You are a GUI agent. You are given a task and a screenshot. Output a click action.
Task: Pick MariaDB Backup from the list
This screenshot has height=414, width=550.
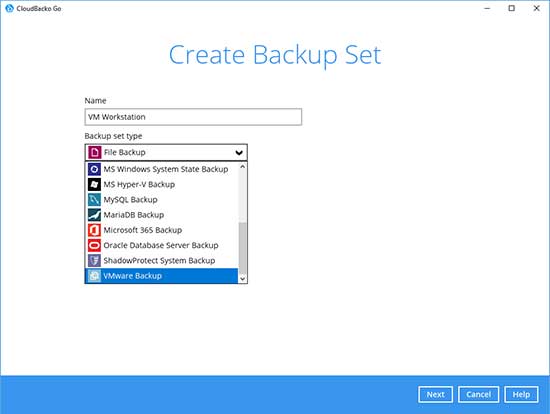162,215
